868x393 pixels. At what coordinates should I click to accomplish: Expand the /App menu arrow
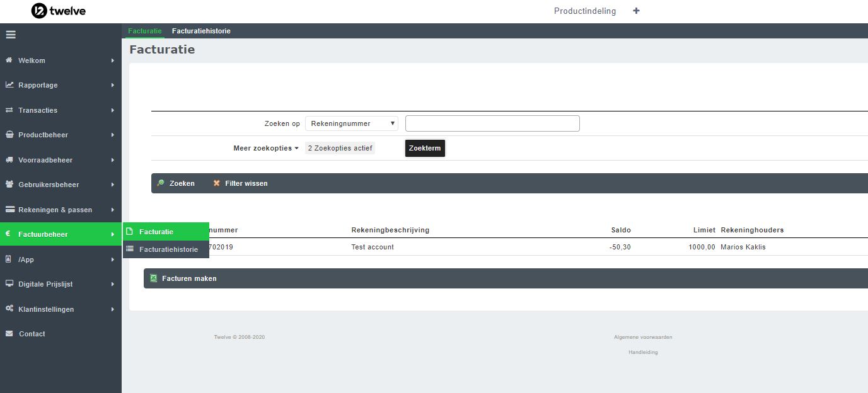[x=113, y=259]
